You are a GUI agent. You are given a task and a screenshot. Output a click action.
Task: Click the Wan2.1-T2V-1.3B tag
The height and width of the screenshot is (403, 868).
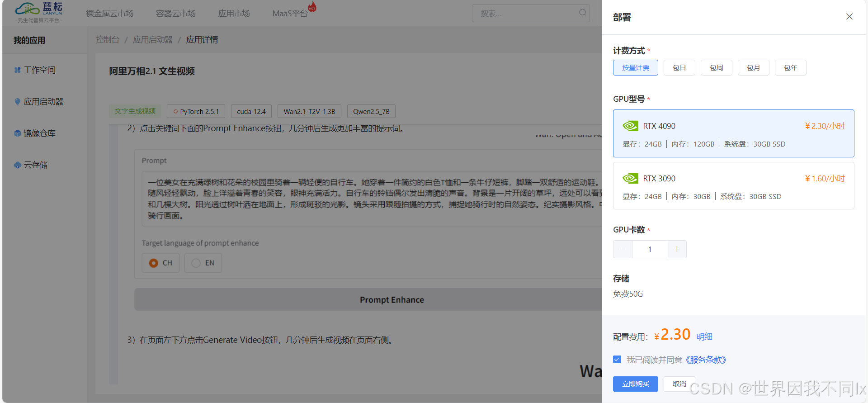tap(309, 111)
